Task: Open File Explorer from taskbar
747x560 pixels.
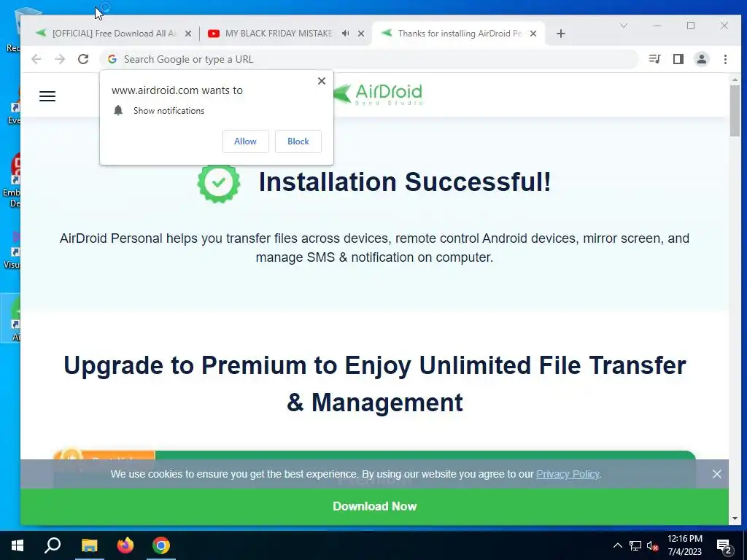Action: 89,545
